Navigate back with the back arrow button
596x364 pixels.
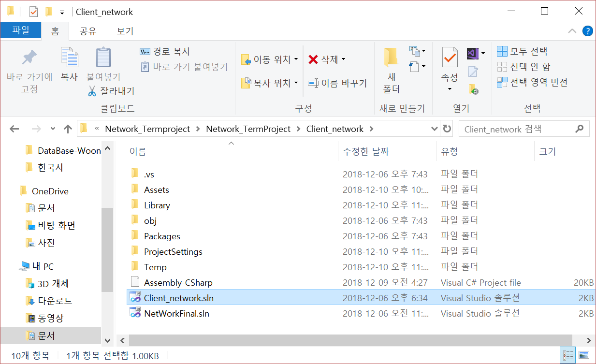pos(14,129)
